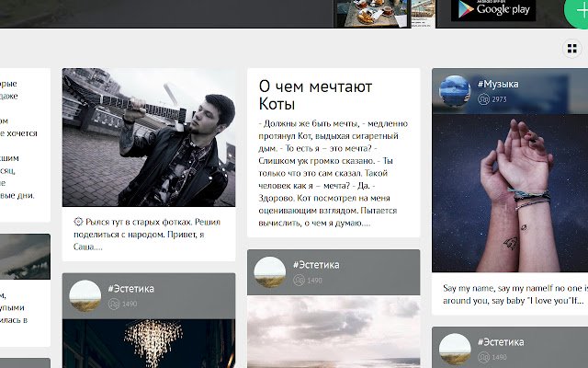The height and width of the screenshot is (368, 588).
Task: Open the guitarist photo post
Action: (149, 137)
